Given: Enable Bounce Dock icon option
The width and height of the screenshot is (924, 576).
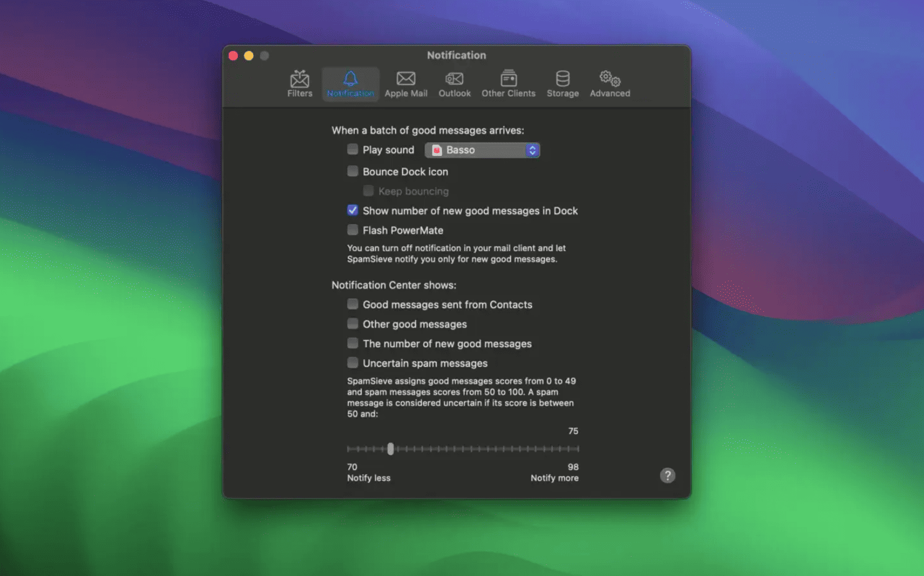Looking at the screenshot, I should 353,171.
